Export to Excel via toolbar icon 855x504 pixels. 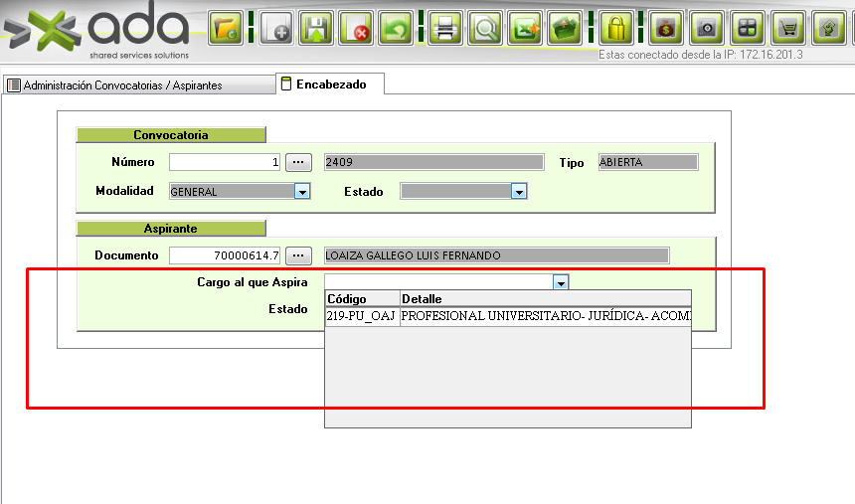pos(525,28)
